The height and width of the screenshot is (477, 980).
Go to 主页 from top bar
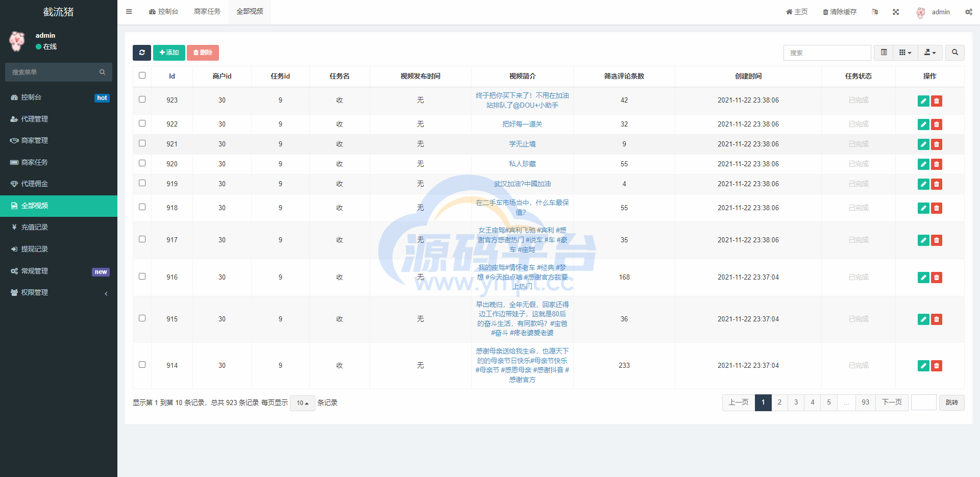coord(797,12)
